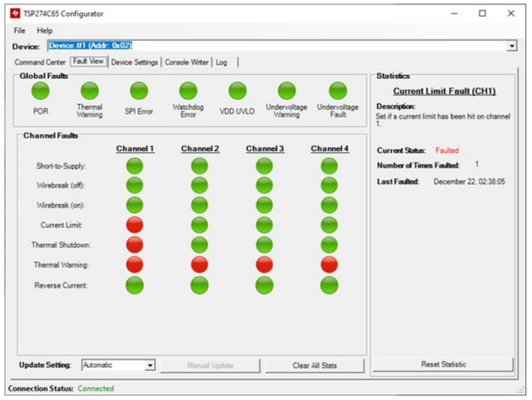Click the SPI Error fault indicator

pyautogui.click(x=138, y=91)
